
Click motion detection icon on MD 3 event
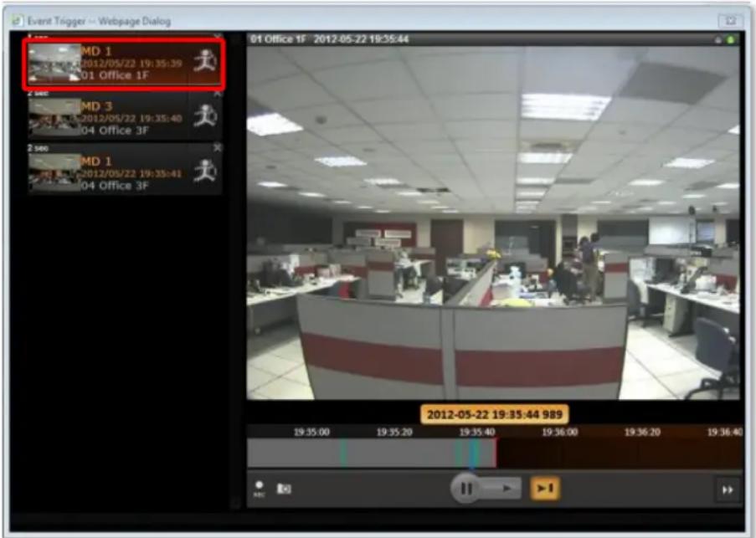click(204, 116)
